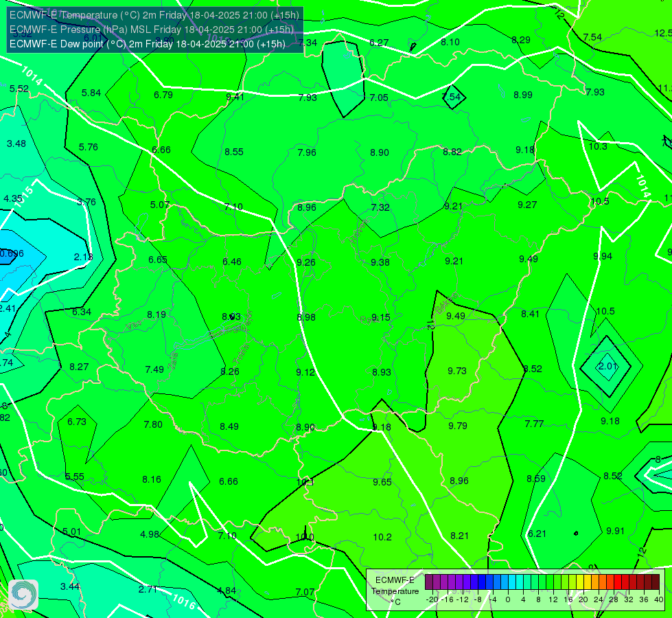Click the dew point value 8.21
The image size is (672, 618).
tap(459, 536)
